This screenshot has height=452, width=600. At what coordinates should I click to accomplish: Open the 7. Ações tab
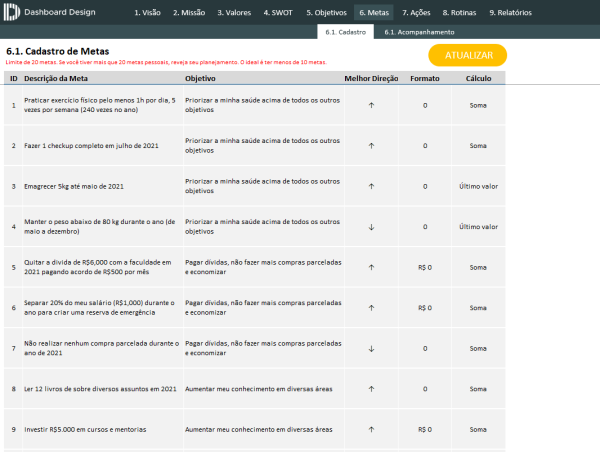[417, 13]
